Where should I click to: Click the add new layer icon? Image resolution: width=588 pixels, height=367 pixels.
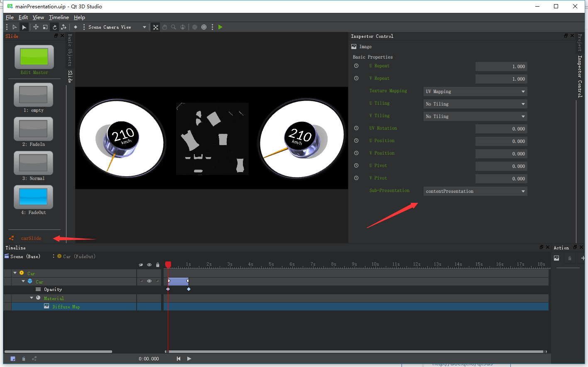point(13,359)
